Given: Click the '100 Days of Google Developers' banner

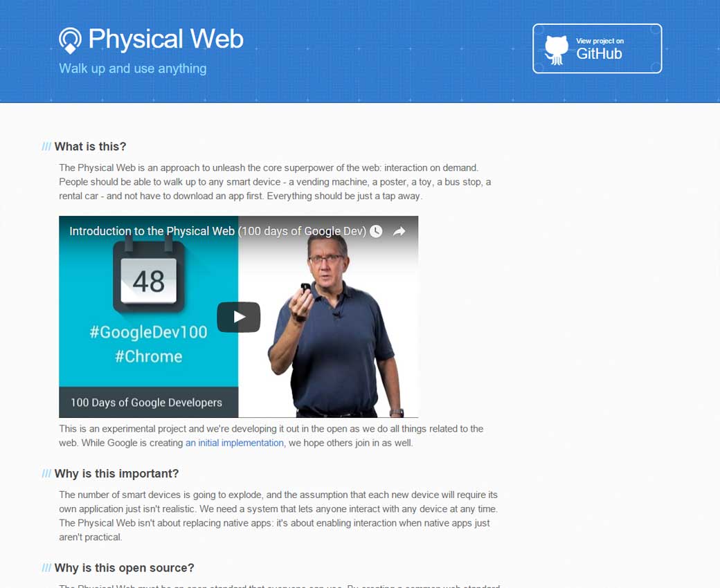Looking at the screenshot, I should (148, 402).
